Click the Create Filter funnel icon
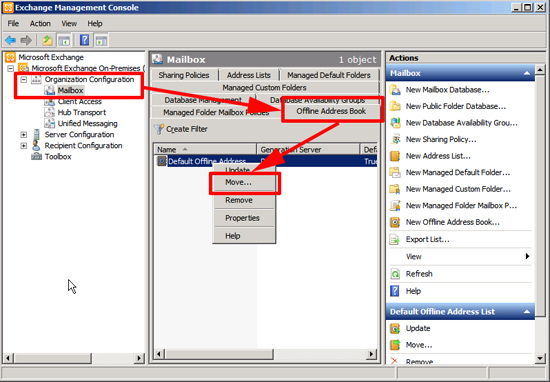Image resolution: width=550 pixels, height=382 pixels. click(159, 129)
